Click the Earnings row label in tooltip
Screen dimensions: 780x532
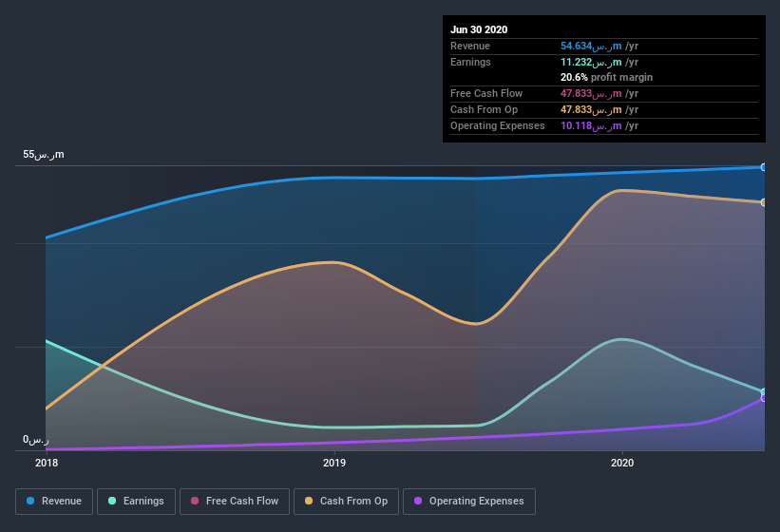470,62
